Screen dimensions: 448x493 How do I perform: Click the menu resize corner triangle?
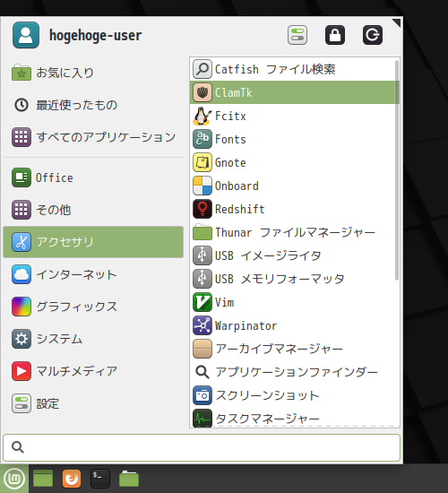click(396, 22)
